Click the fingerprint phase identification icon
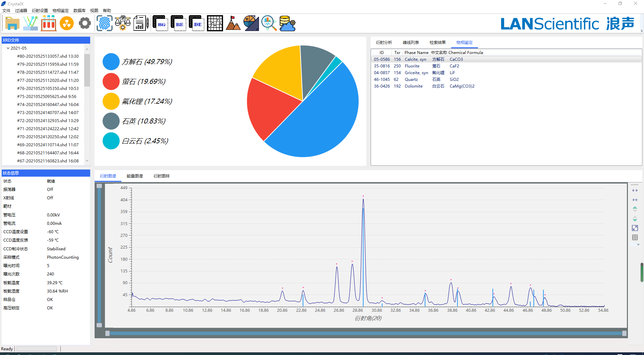Image resolution: width=644 pixels, height=355 pixels. pyautogui.click(x=104, y=23)
